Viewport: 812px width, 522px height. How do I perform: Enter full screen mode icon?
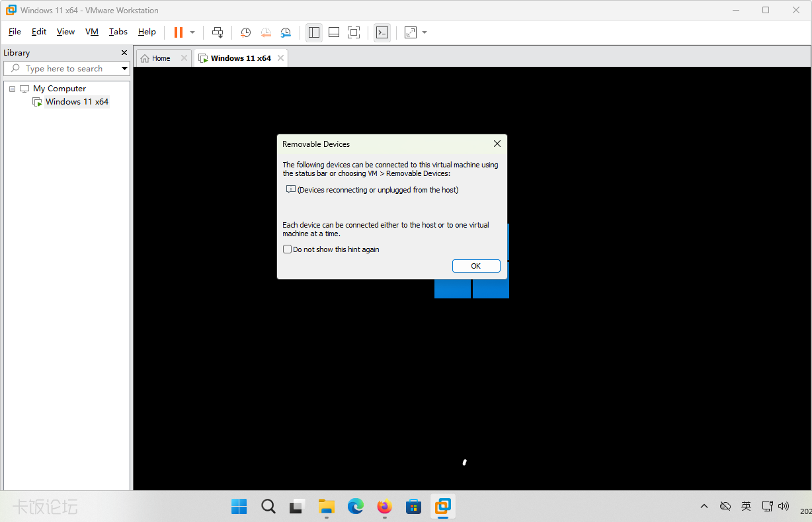[354, 32]
